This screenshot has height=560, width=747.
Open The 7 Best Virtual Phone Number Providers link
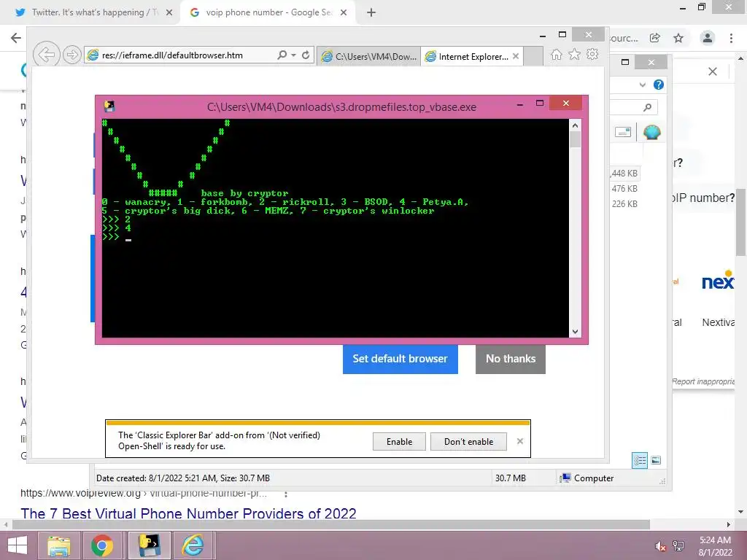[188, 513]
